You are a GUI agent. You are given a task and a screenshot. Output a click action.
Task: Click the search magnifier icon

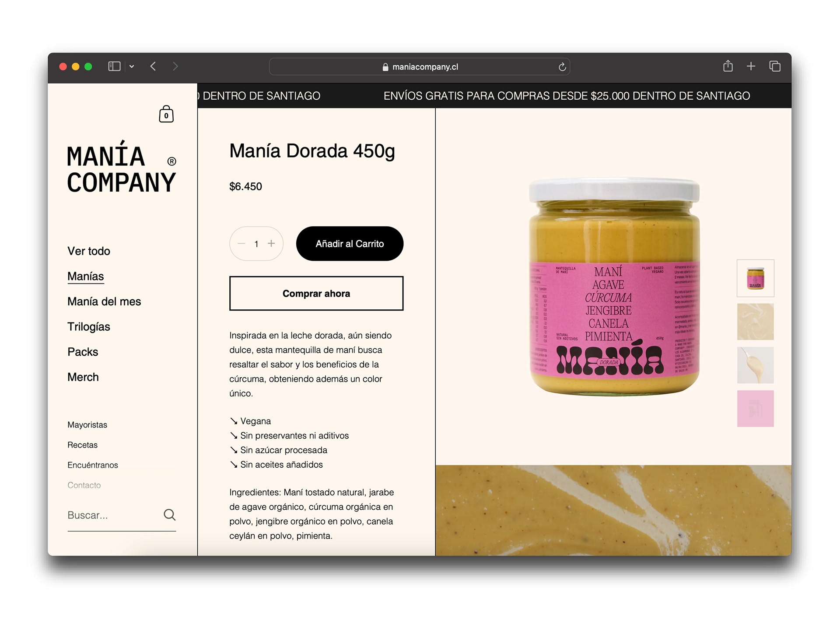[x=170, y=514]
